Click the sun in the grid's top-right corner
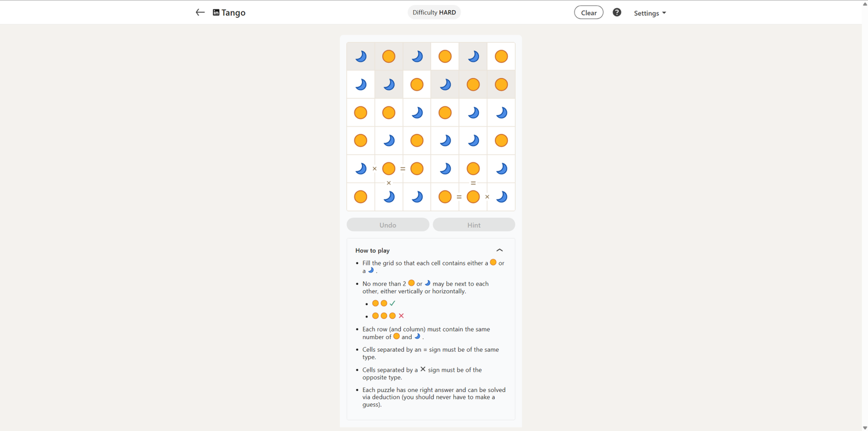The height and width of the screenshot is (431, 868). pyautogui.click(x=501, y=56)
